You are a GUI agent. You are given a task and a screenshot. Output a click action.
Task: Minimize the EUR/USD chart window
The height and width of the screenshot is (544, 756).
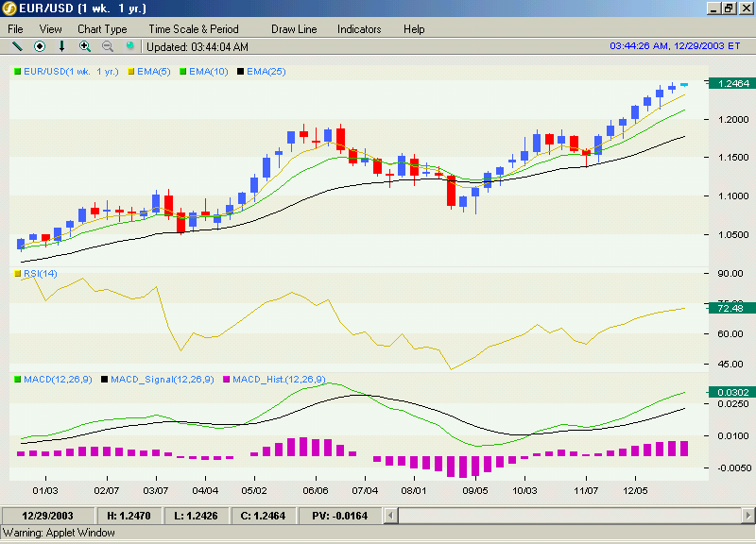(714, 8)
